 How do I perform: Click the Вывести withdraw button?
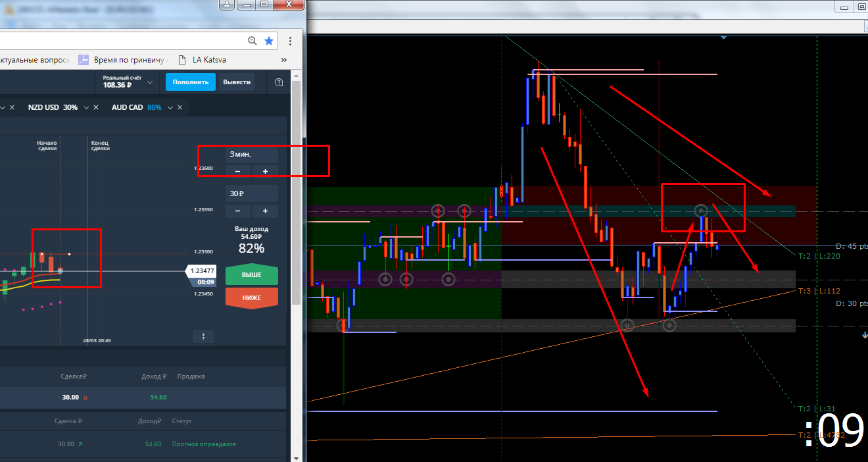point(237,82)
